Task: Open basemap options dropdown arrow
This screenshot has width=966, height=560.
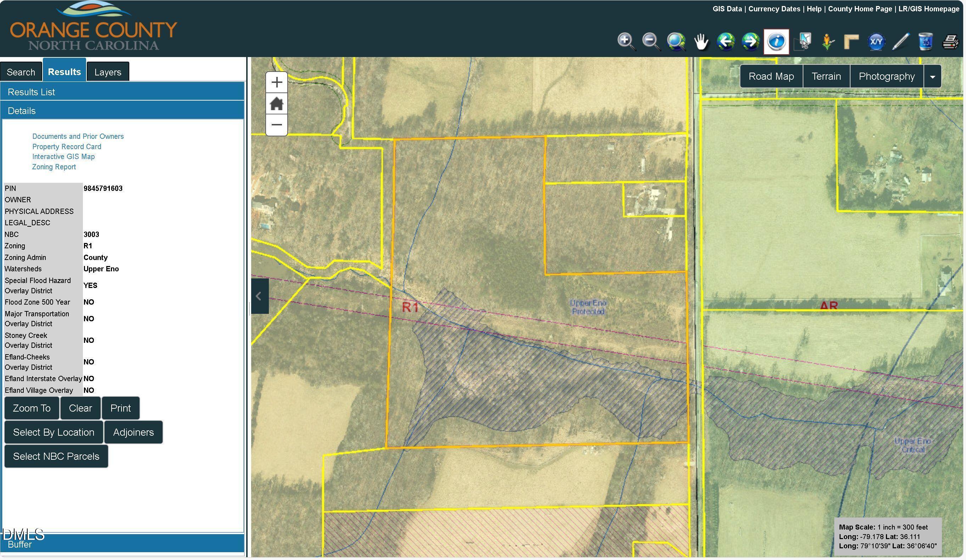Action: [932, 77]
